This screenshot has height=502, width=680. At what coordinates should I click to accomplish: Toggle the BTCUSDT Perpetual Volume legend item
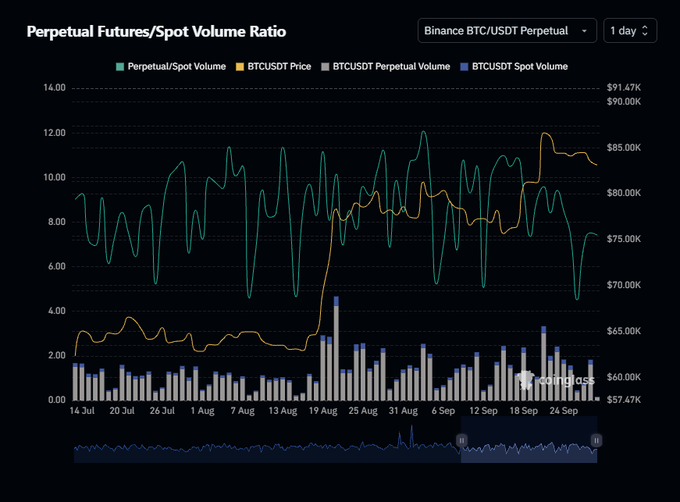click(x=386, y=67)
